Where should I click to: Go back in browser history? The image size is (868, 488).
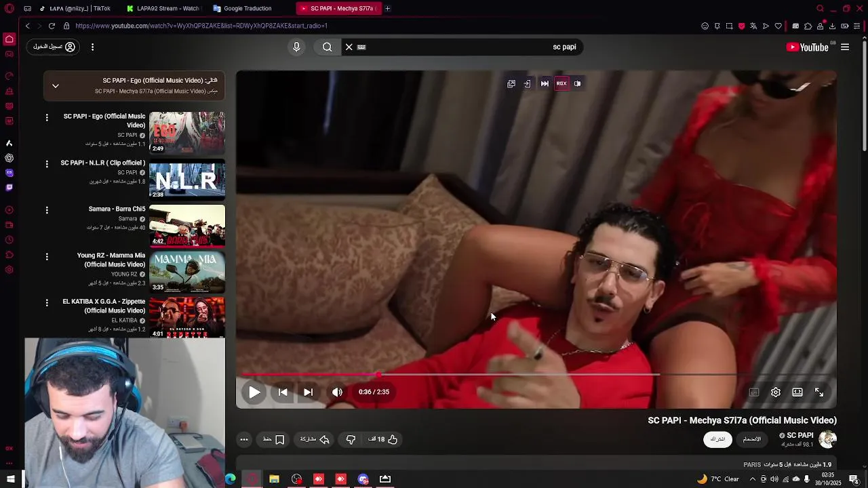tap(28, 26)
